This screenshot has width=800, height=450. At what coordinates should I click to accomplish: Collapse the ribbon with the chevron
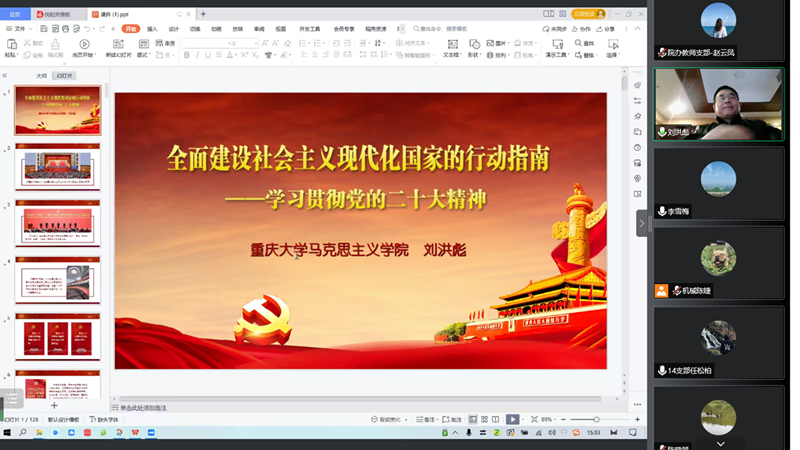[637, 29]
